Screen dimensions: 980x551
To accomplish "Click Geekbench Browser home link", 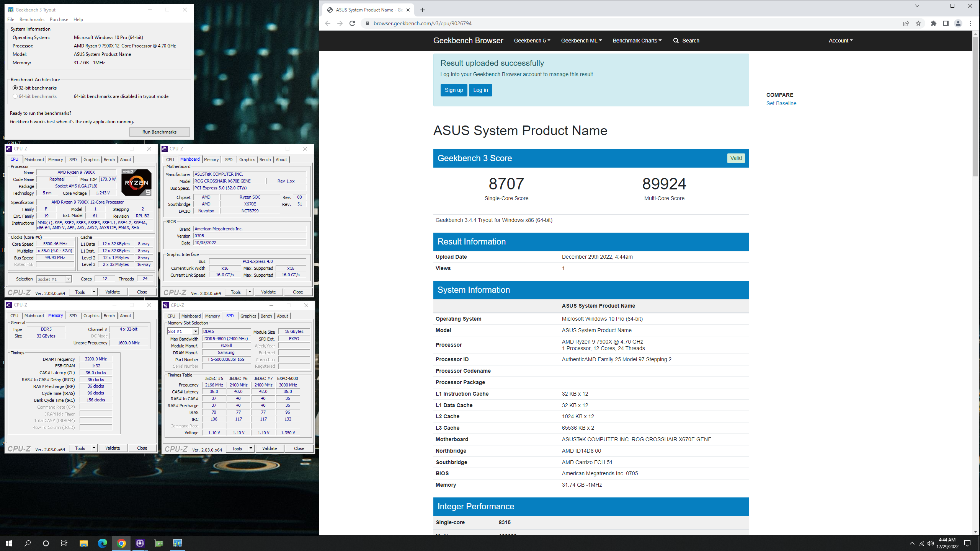I will point(468,41).
